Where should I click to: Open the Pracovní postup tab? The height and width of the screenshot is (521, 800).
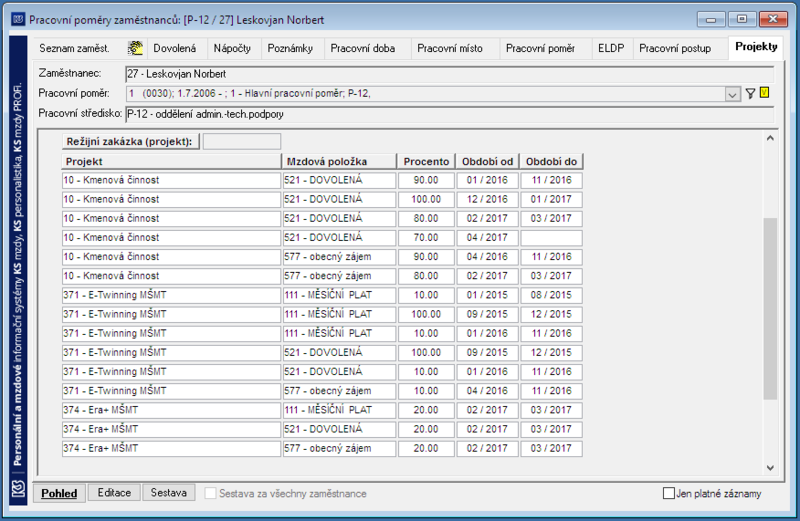point(675,48)
